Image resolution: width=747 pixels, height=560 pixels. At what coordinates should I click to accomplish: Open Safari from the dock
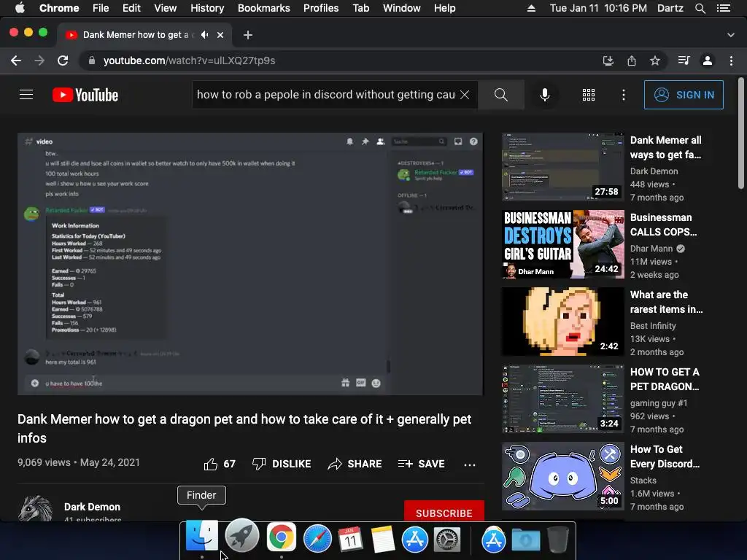[x=318, y=539]
